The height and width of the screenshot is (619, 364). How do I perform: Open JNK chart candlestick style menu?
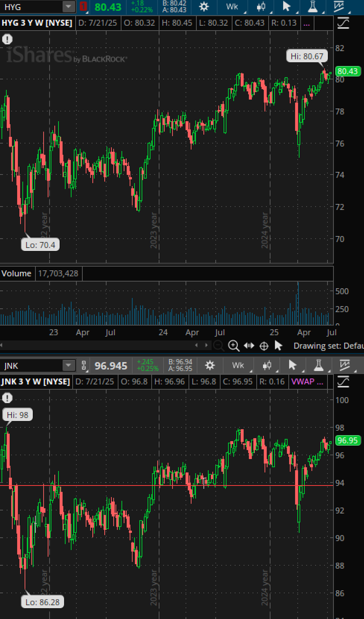click(267, 365)
